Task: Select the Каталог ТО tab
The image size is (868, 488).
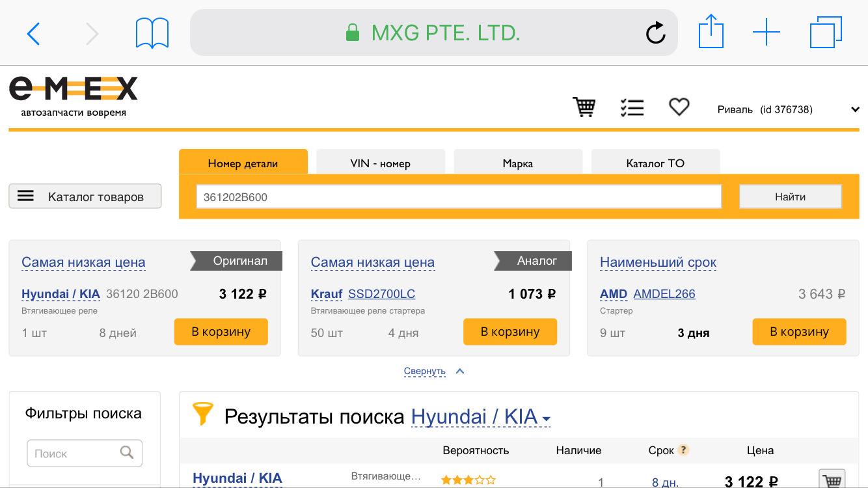Action: pyautogui.click(x=655, y=163)
